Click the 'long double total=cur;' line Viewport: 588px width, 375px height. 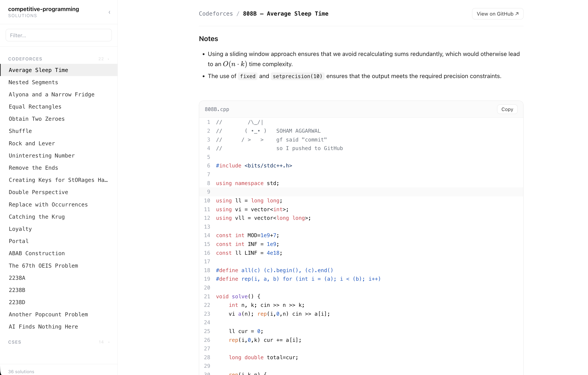point(264,357)
